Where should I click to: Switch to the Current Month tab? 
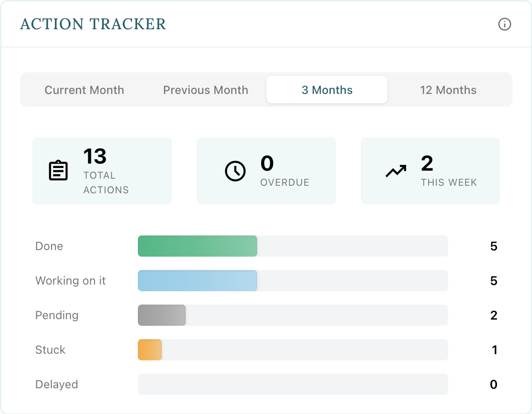(84, 90)
